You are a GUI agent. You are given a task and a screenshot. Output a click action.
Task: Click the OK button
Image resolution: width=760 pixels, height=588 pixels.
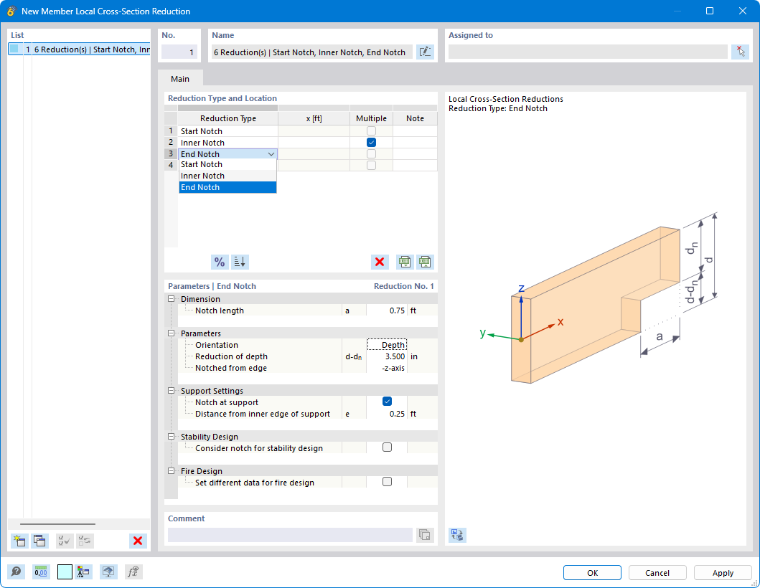(592, 572)
